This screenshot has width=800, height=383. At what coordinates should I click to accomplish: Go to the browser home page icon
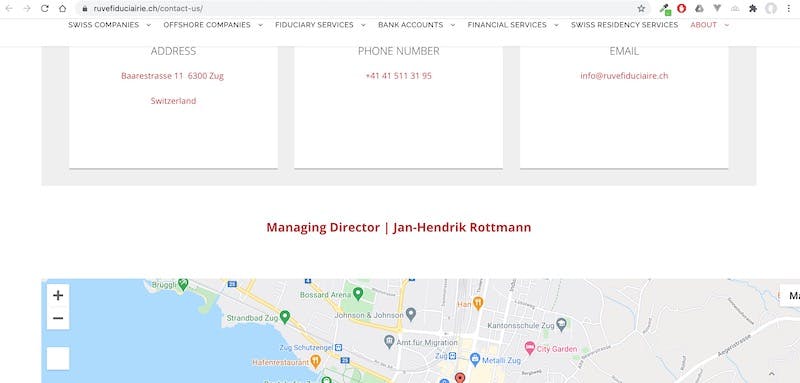pyautogui.click(x=62, y=9)
